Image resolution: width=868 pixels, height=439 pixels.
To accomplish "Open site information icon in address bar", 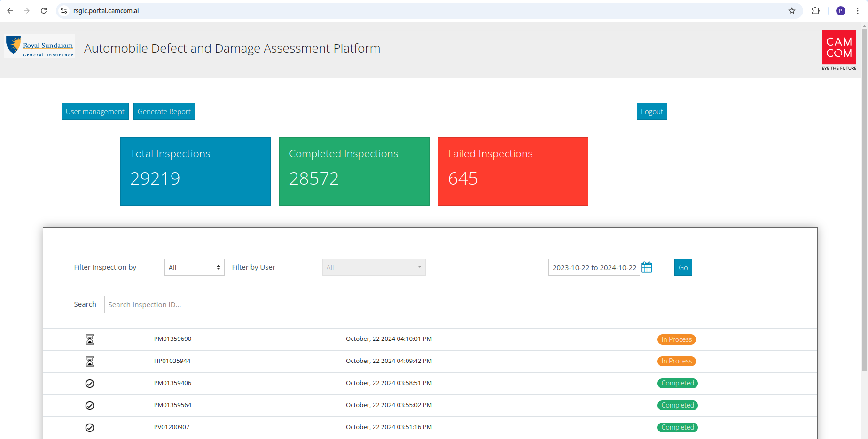I will point(64,11).
